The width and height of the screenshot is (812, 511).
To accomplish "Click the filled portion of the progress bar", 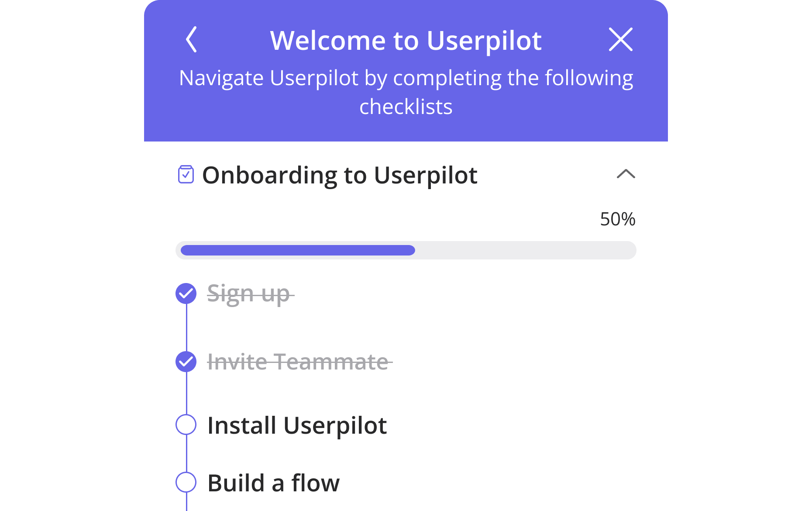I will click(298, 250).
